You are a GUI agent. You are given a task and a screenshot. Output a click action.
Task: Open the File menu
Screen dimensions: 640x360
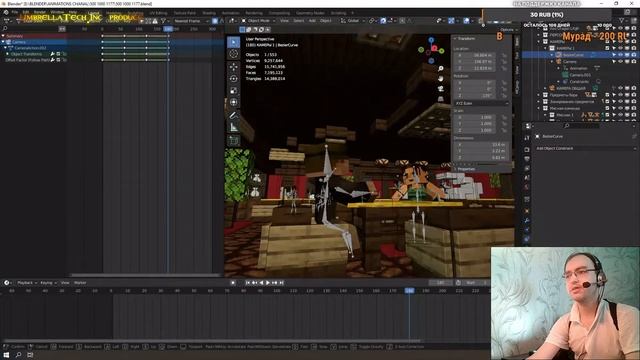15,12
